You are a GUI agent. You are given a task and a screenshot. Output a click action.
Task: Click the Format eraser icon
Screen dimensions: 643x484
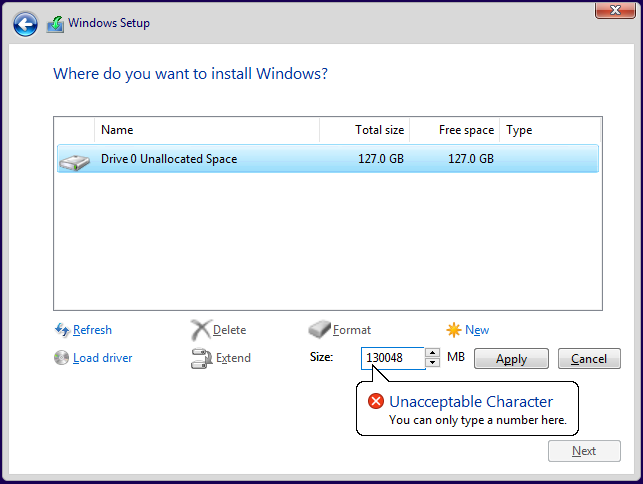click(319, 329)
